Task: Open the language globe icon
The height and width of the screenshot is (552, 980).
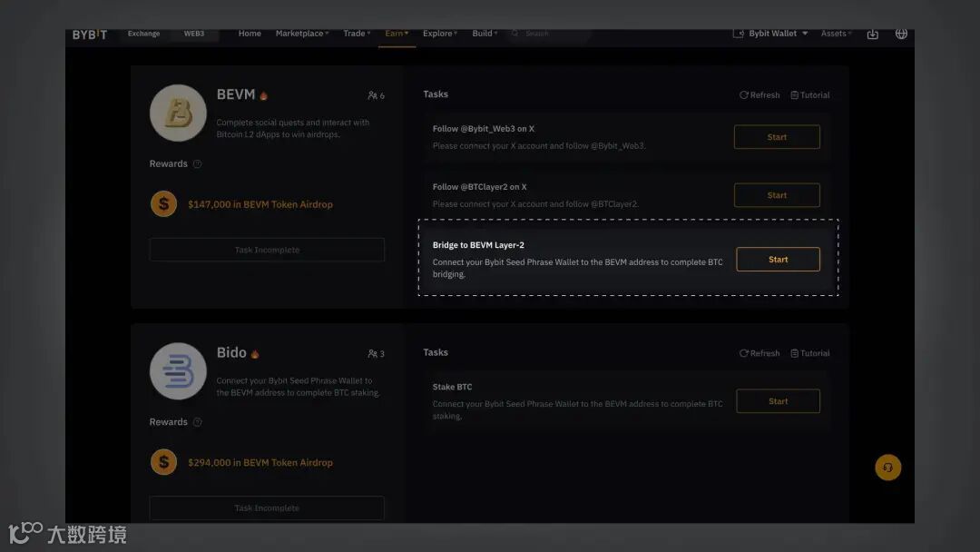Action: [901, 34]
